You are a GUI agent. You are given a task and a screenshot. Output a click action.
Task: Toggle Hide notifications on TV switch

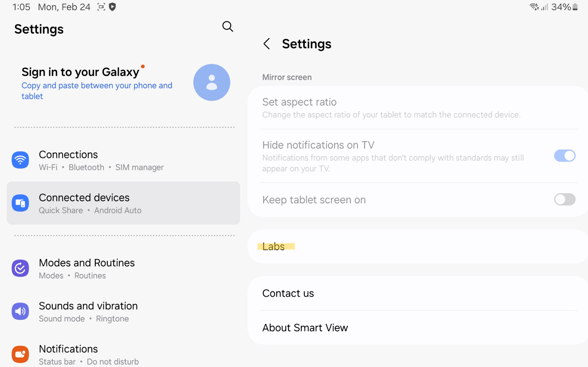point(564,156)
